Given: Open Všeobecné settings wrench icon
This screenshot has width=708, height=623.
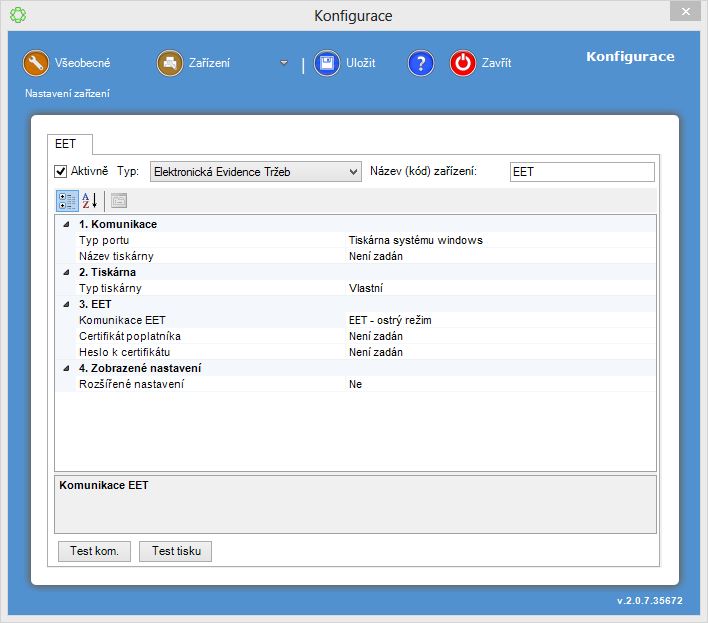Looking at the screenshot, I should [37, 63].
